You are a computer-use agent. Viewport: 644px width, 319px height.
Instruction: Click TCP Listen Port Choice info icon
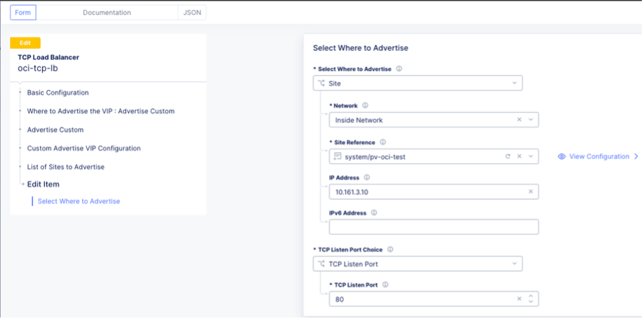click(x=390, y=249)
